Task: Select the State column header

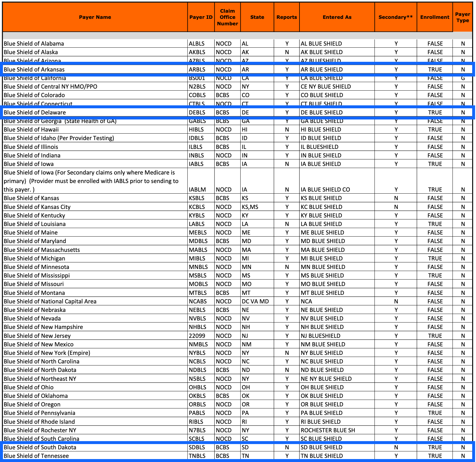Action: tap(257, 17)
